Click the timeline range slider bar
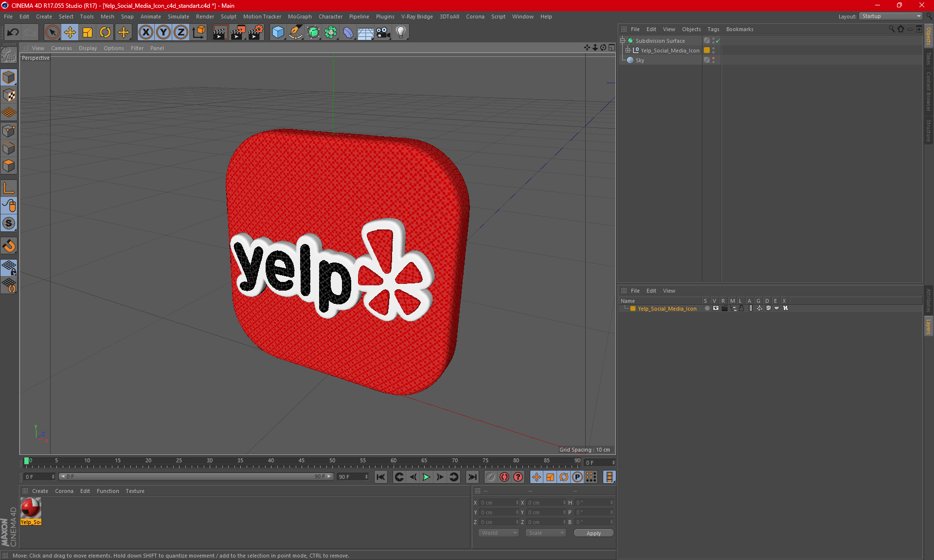The image size is (934, 560). (x=196, y=476)
